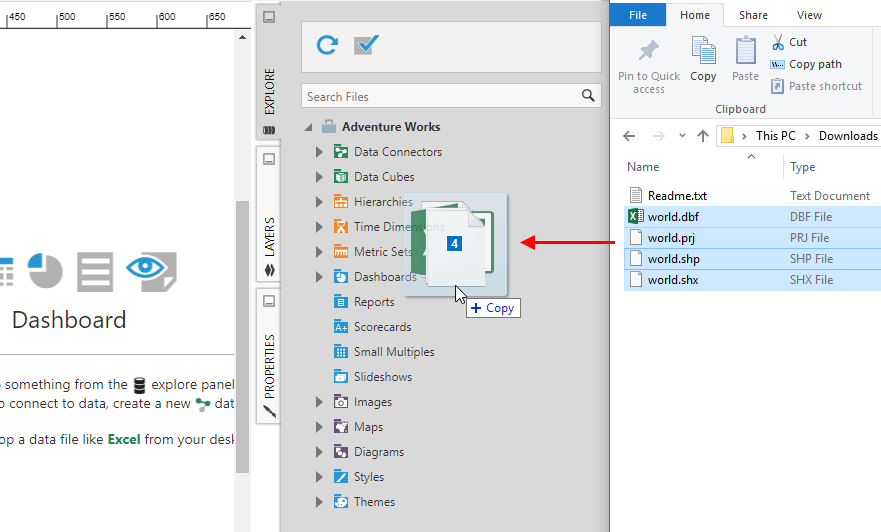Click the Up arrow navigation button
The height and width of the screenshot is (532, 881).
coord(703,136)
